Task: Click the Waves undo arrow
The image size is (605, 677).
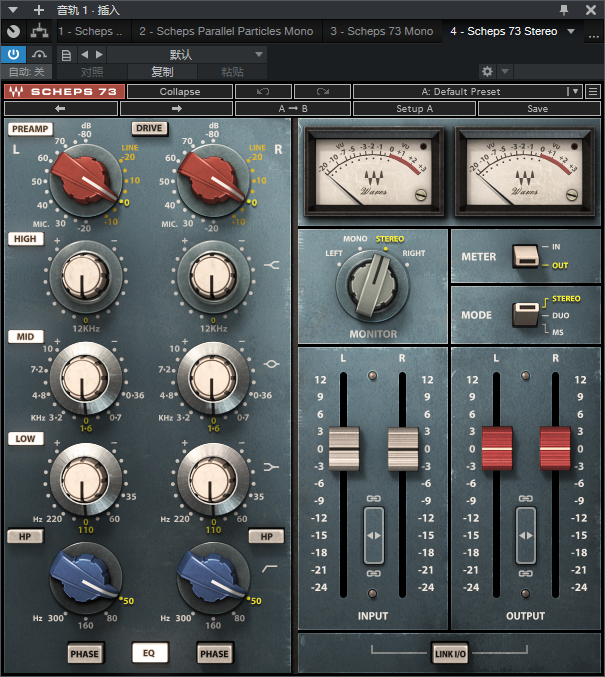Action: click(263, 92)
